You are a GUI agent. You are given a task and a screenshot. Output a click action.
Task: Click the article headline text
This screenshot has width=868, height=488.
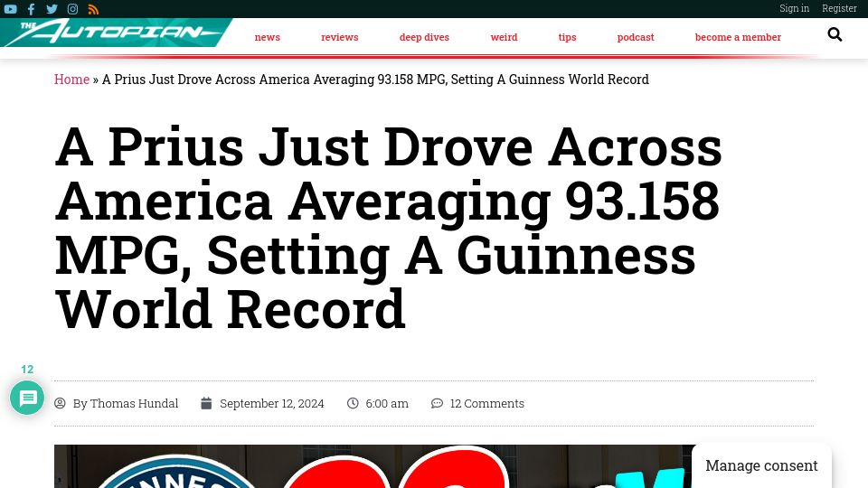[388, 228]
